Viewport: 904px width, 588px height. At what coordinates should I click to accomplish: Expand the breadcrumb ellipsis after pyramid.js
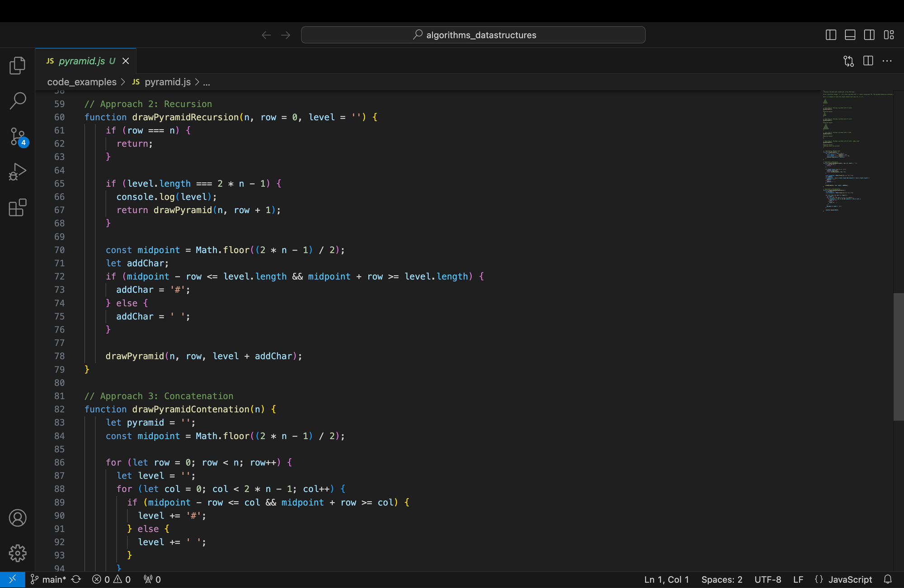(x=206, y=82)
